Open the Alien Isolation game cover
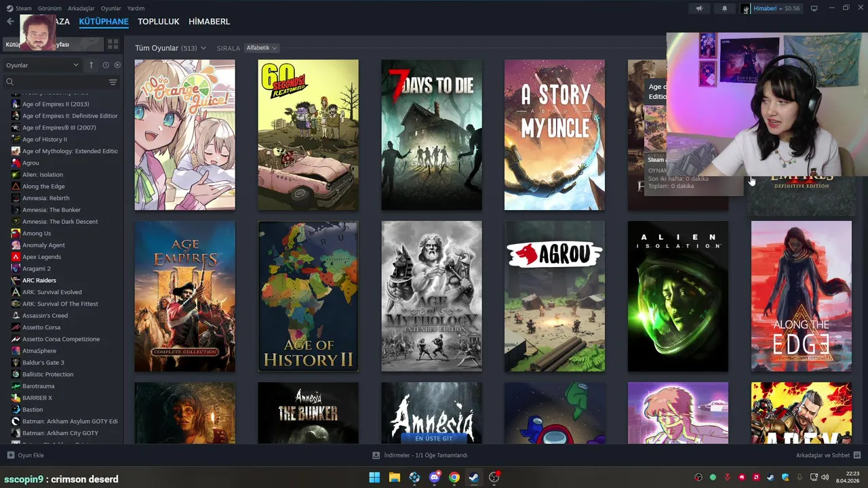Image resolution: width=868 pixels, height=488 pixels. (x=678, y=296)
